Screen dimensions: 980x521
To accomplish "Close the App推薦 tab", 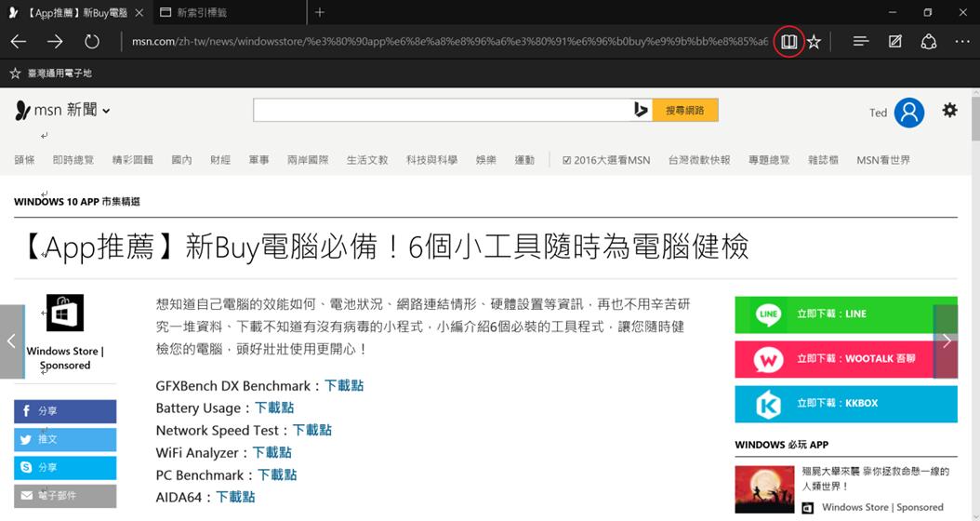I will [139, 12].
